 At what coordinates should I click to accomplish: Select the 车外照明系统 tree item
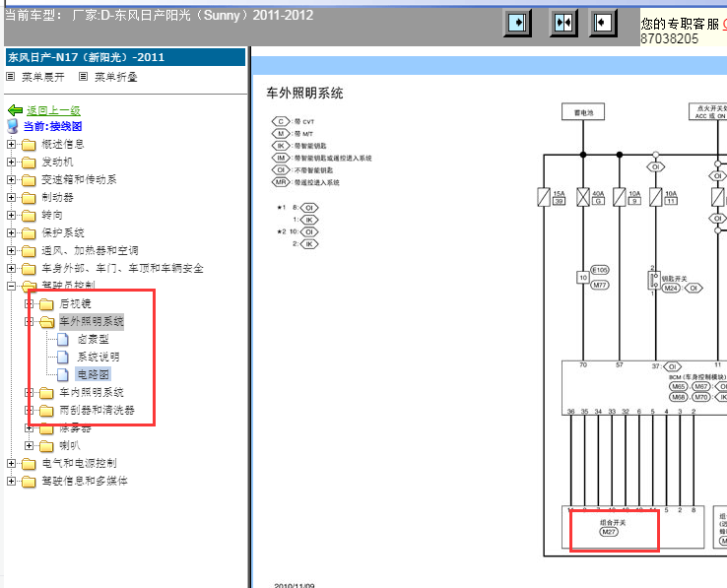pyautogui.click(x=92, y=321)
